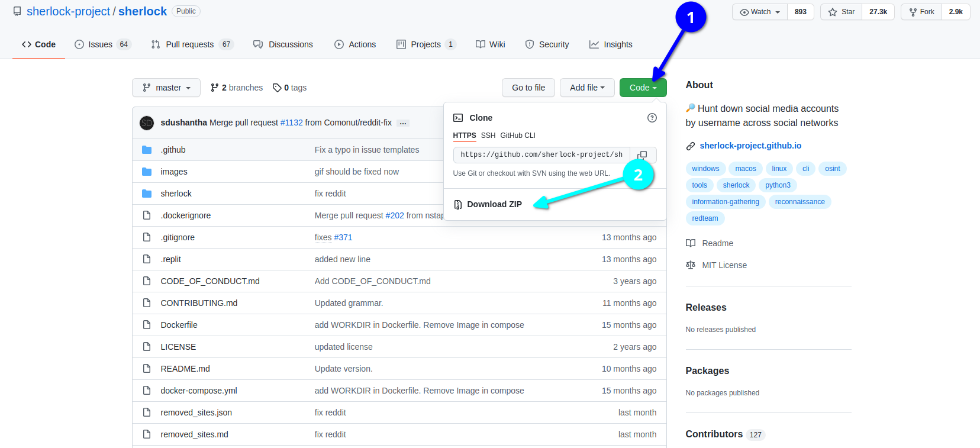Image resolution: width=980 pixels, height=448 pixels.
Task: Click the python3 topic tag
Action: 778,185
